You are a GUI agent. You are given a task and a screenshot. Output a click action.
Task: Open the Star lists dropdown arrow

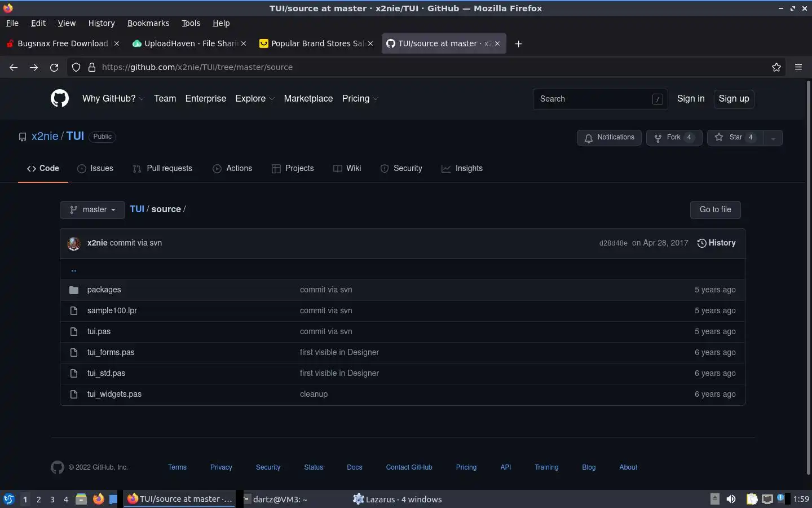773,138
